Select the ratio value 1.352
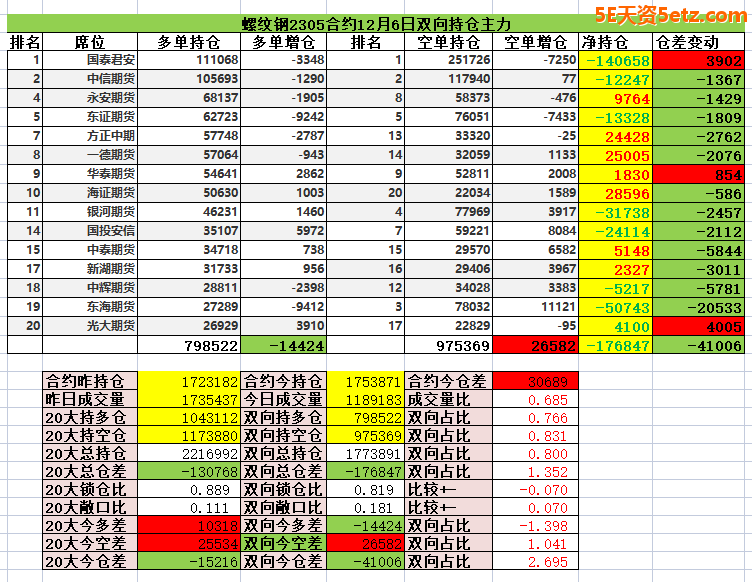This screenshot has width=752, height=582. coord(535,471)
